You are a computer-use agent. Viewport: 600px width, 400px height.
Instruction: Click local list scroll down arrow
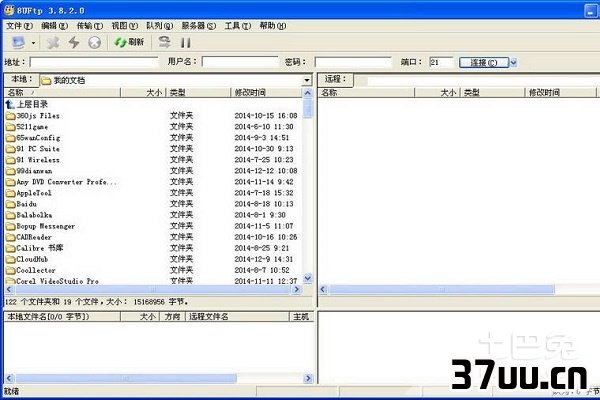(307, 278)
